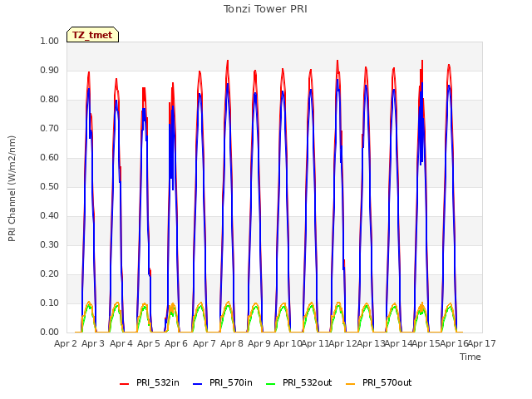This screenshot has height=399, width=532.
Task: Toggle the PRI_532out legend entry
Action: (298, 382)
